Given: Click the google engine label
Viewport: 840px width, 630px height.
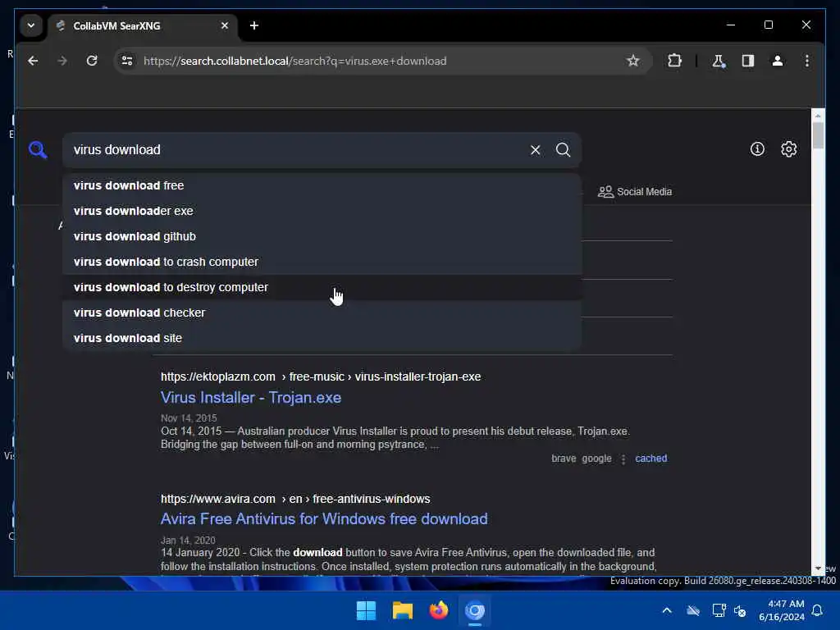Looking at the screenshot, I should [x=597, y=459].
